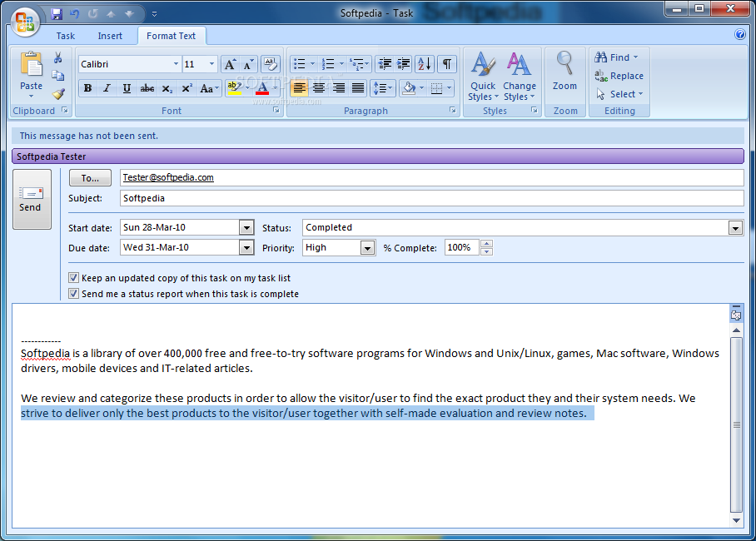Apply bold formatting
Image resolution: width=756 pixels, height=541 pixels.
tap(87, 88)
